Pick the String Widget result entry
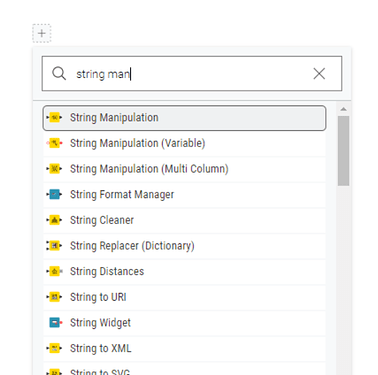Viewport: 378px width, 375px height. [x=184, y=323]
